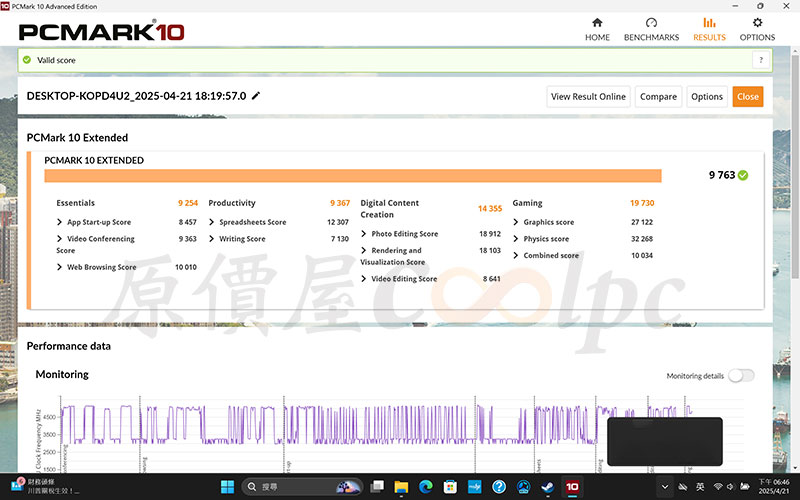Launch Microsoft Edge from the taskbar

point(425,487)
